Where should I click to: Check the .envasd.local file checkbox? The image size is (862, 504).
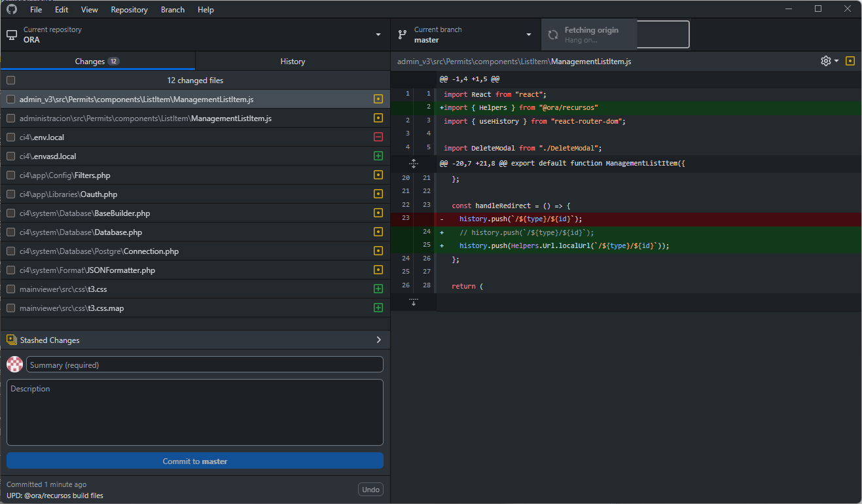[10, 156]
